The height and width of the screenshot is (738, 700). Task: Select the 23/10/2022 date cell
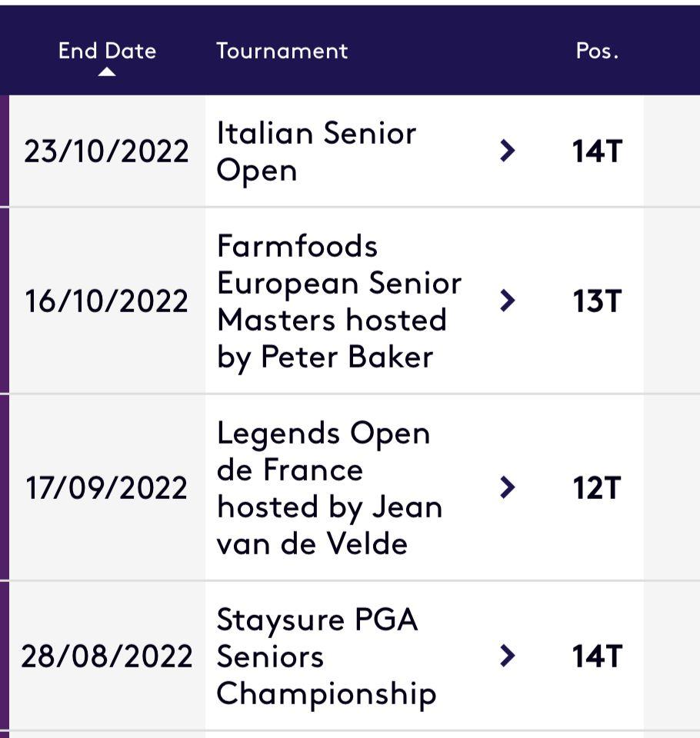(106, 151)
